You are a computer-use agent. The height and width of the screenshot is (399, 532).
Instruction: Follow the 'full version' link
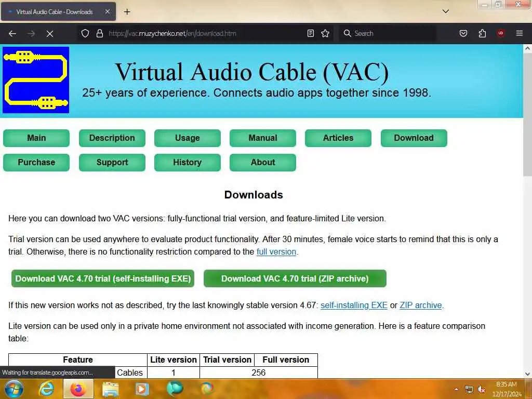coord(276,252)
